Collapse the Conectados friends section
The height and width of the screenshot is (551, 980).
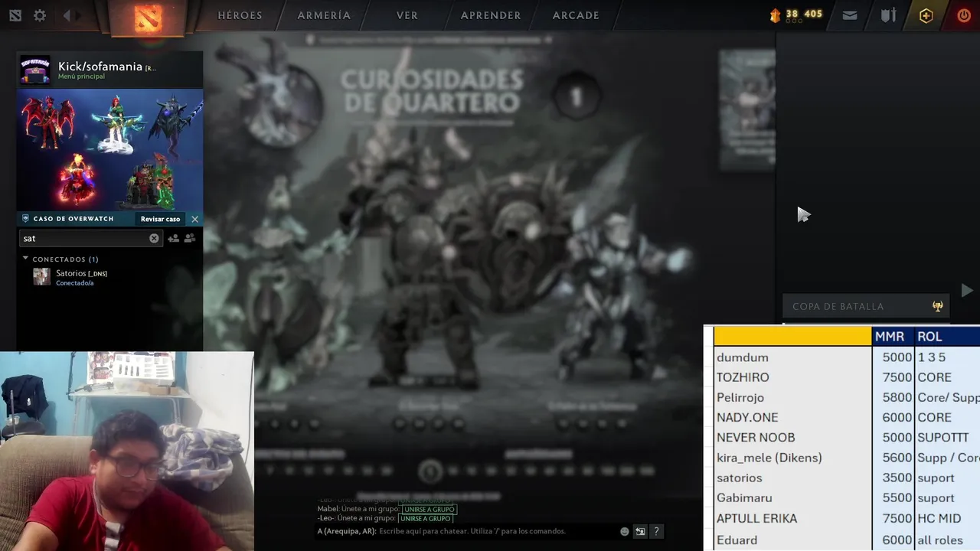(x=25, y=259)
